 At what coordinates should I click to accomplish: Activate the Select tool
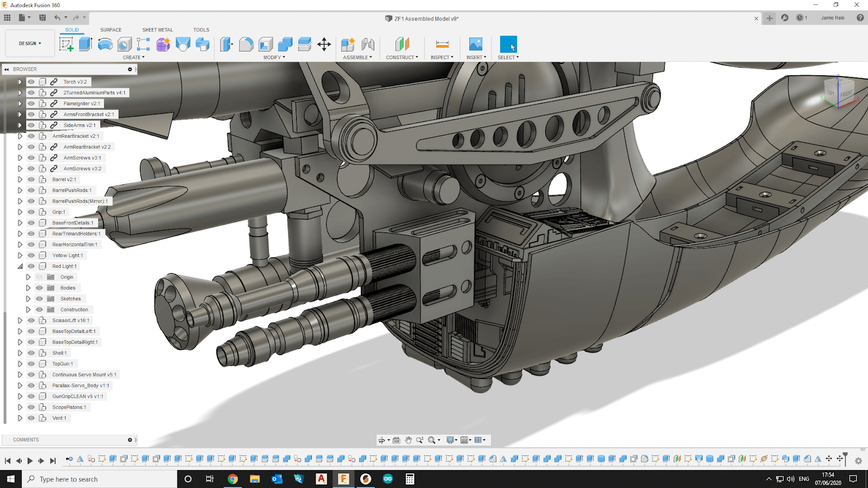point(508,44)
